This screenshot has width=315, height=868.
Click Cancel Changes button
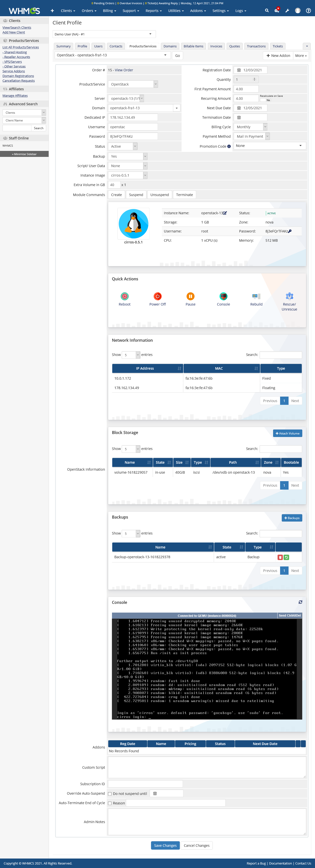197,845
